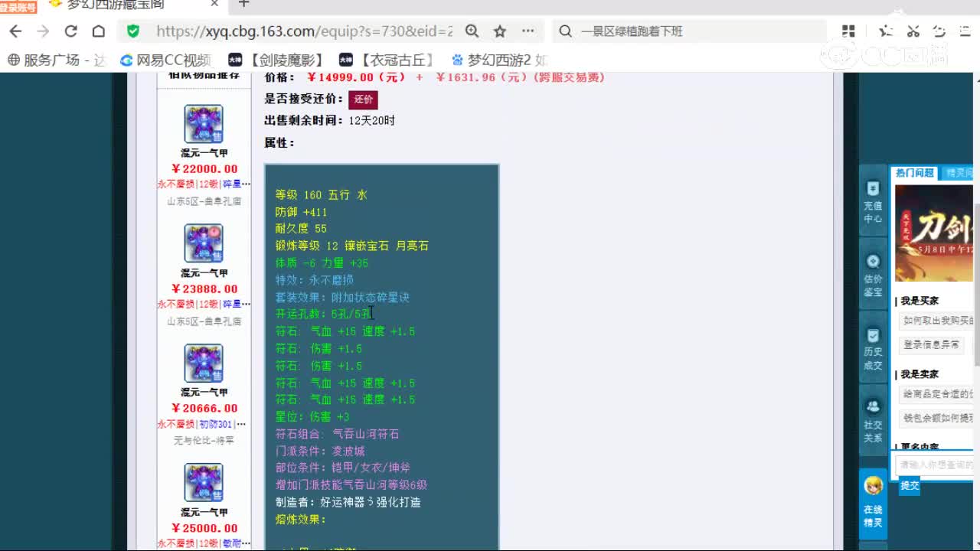This screenshot has height=551, width=980.
Task: Open the 充值中心 sidebar icon
Action: (873, 201)
